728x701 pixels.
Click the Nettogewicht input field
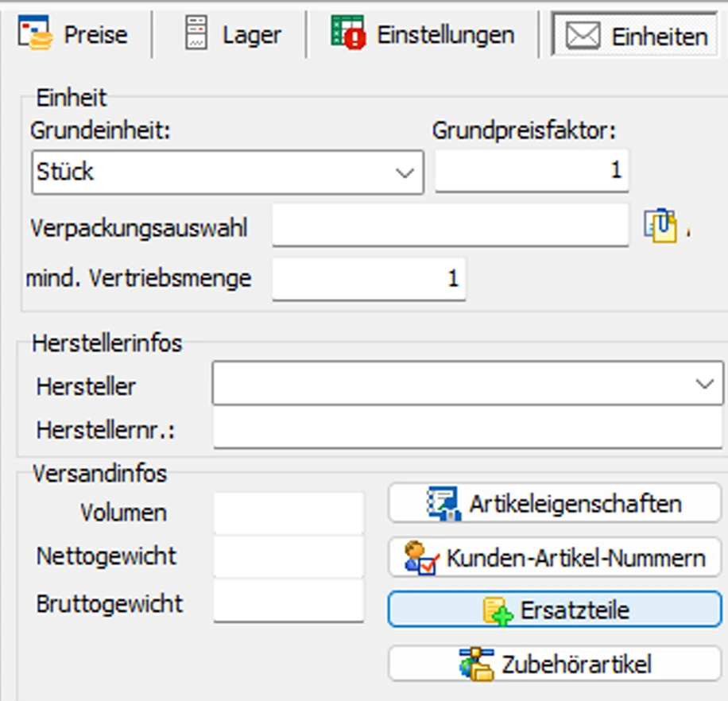(x=288, y=556)
